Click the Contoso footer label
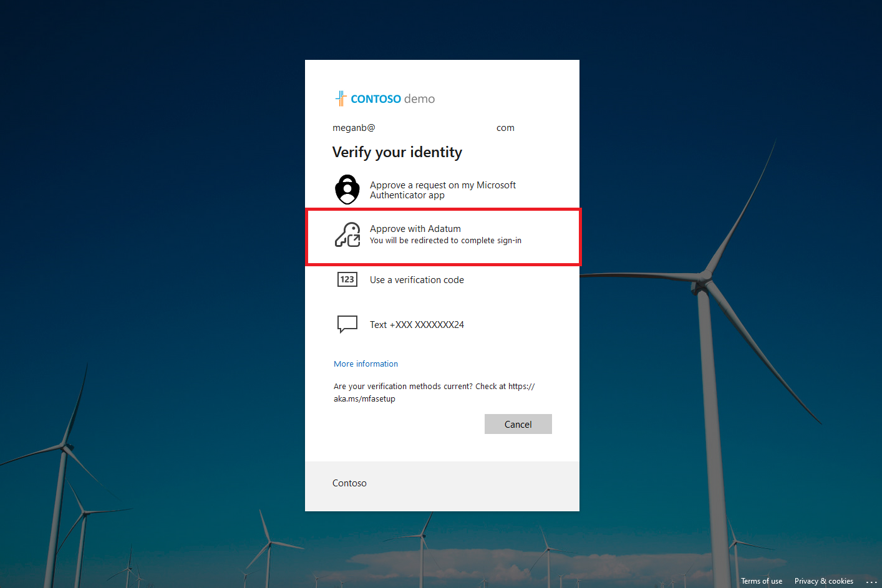This screenshot has width=882, height=588. [x=349, y=483]
